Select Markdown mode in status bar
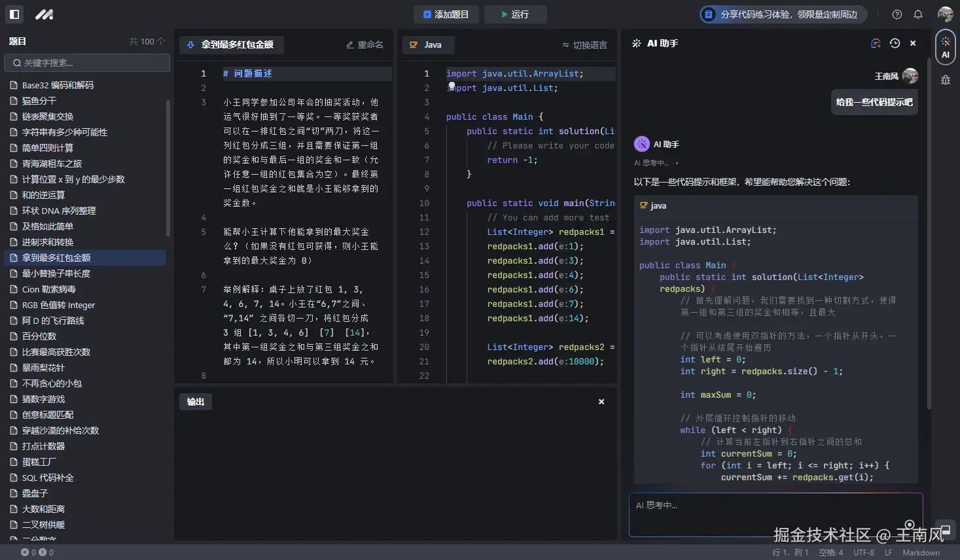Viewport: 960px width, 560px height. click(921, 552)
